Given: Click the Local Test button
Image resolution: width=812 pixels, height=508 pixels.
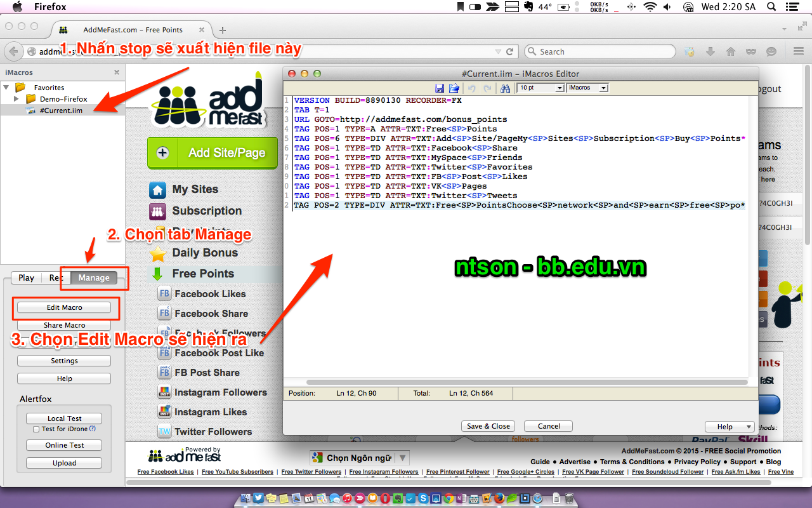Looking at the screenshot, I should 64,418.
